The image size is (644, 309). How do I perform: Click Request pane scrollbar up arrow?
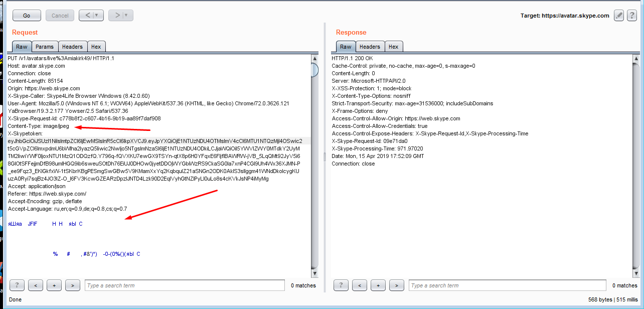click(314, 59)
